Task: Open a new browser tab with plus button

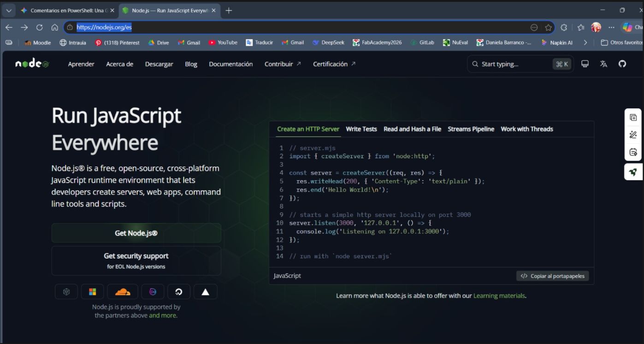Action: click(x=229, y=11)
